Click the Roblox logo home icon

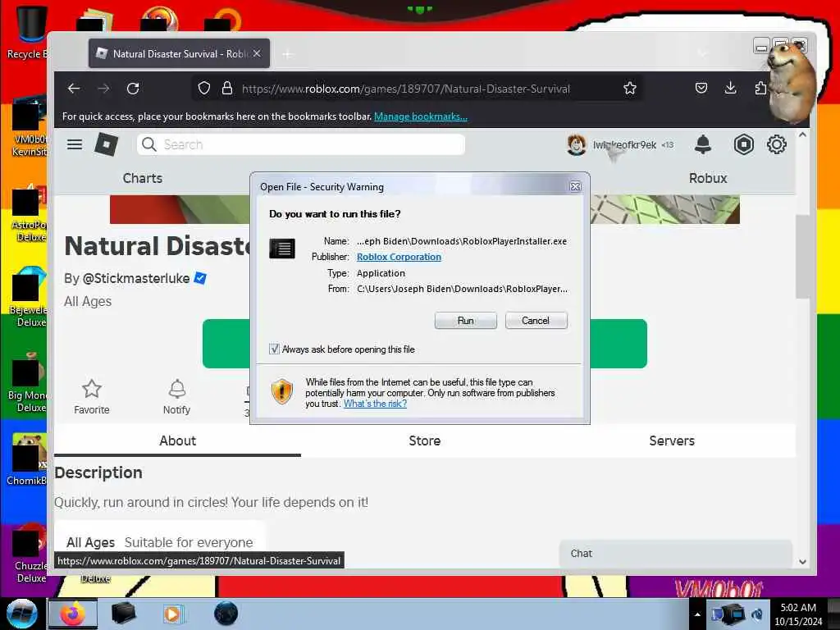click(x=106, y=144)
